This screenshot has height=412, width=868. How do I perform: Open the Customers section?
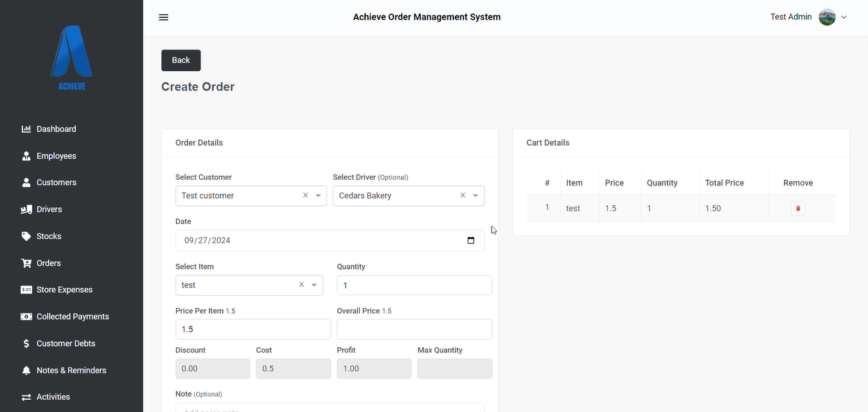(56, 183)
